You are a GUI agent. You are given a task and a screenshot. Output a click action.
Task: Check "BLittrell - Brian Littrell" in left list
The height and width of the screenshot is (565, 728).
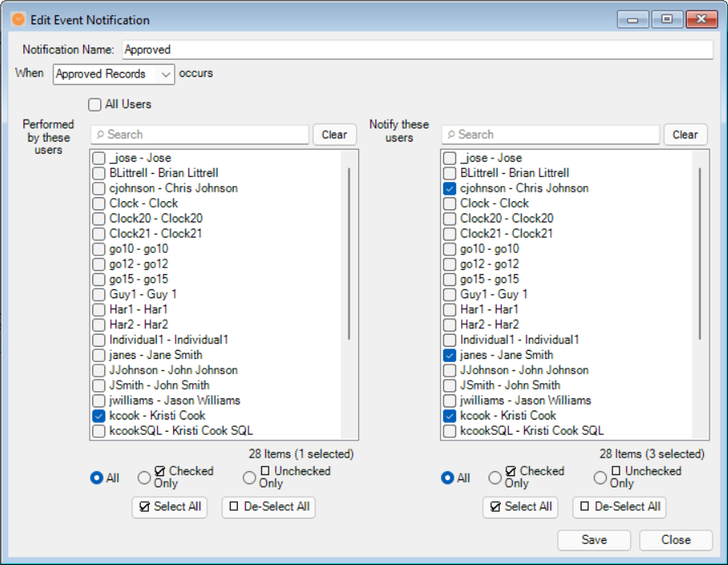coord(100,172)
